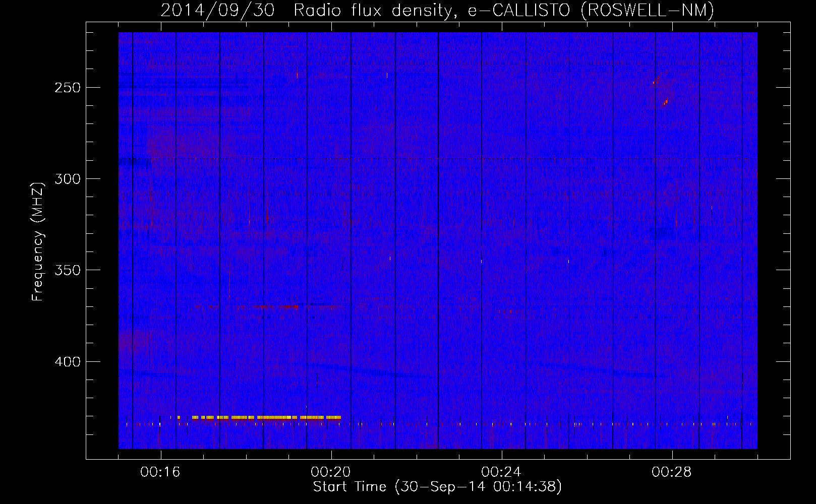Click the 00:24 time tick label
Viewport: 816px width, 504px height.
[x=501, y=472]
